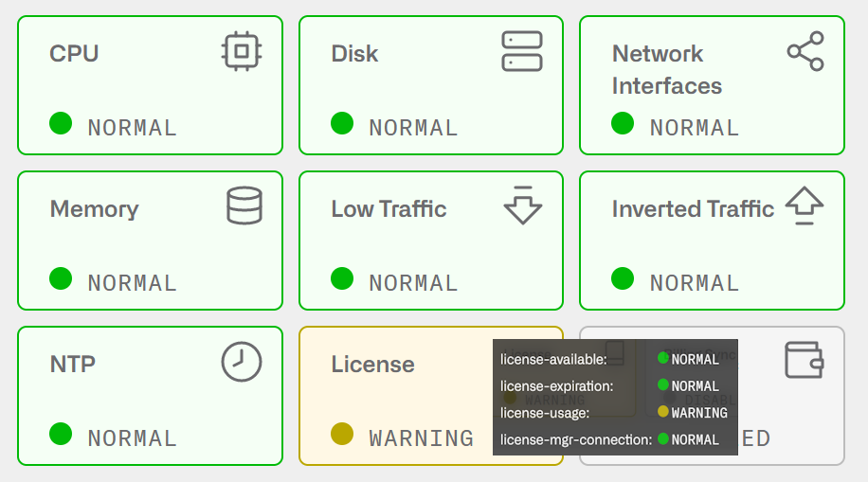Click the green dot beside license-expiration
868x482 pixels.
pyautogui.click(x=663, y=384)
